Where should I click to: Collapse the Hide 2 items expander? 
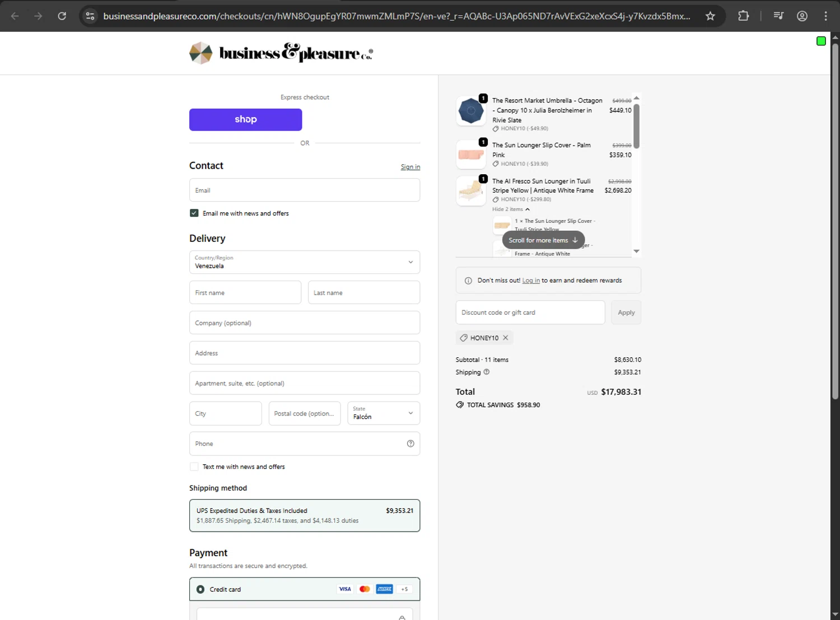[511, 209]
